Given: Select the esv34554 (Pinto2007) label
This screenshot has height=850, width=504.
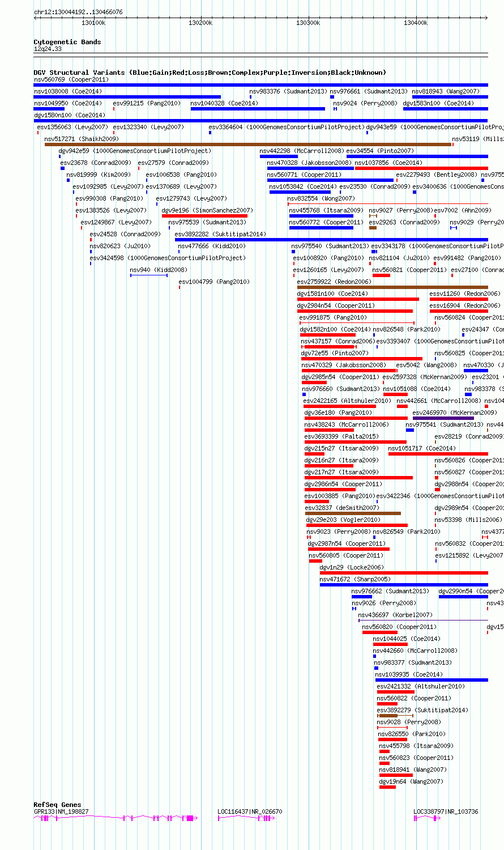Looking at the screenshot, I should (381, 151).
